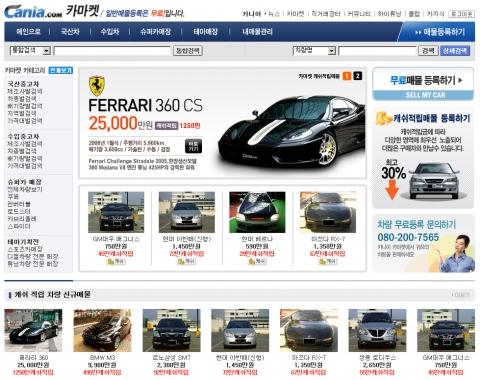Open the 페라리 360 thumbnail in new listings

coord(33,330)
